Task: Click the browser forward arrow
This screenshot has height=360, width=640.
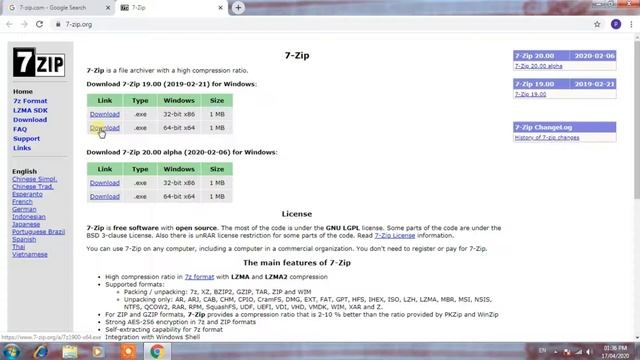Action: (x=24, y=24)
